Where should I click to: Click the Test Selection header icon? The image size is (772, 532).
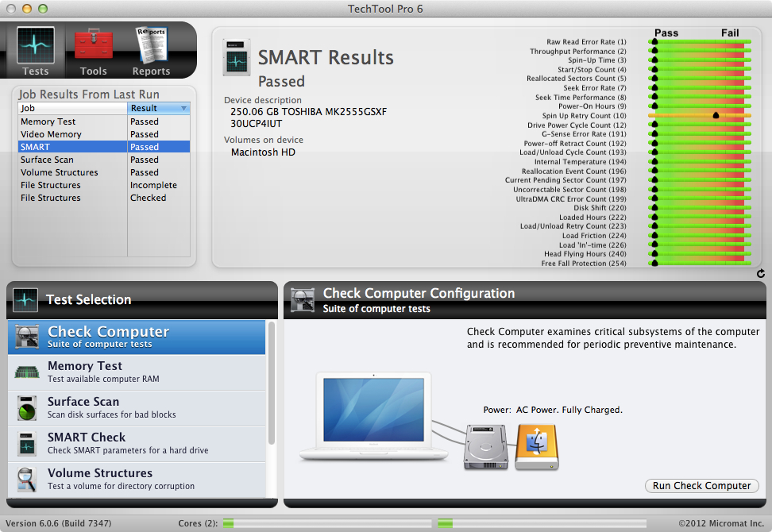(25, 299)
